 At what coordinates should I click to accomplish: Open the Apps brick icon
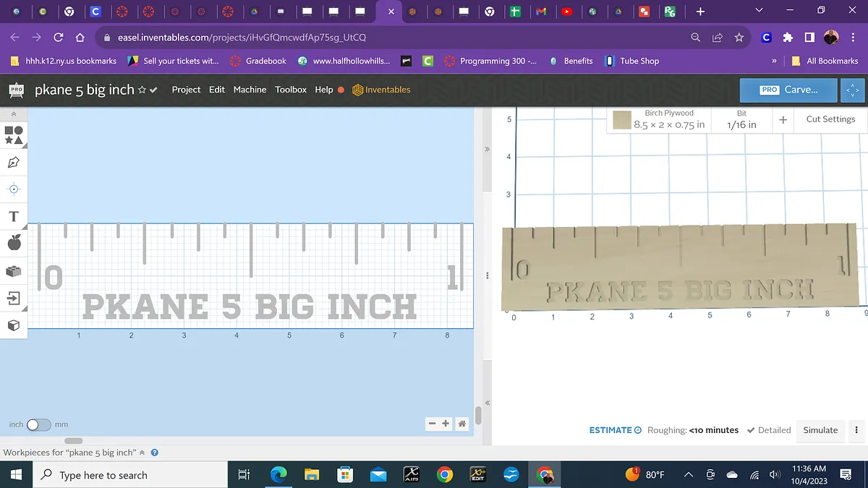(14, 271)
